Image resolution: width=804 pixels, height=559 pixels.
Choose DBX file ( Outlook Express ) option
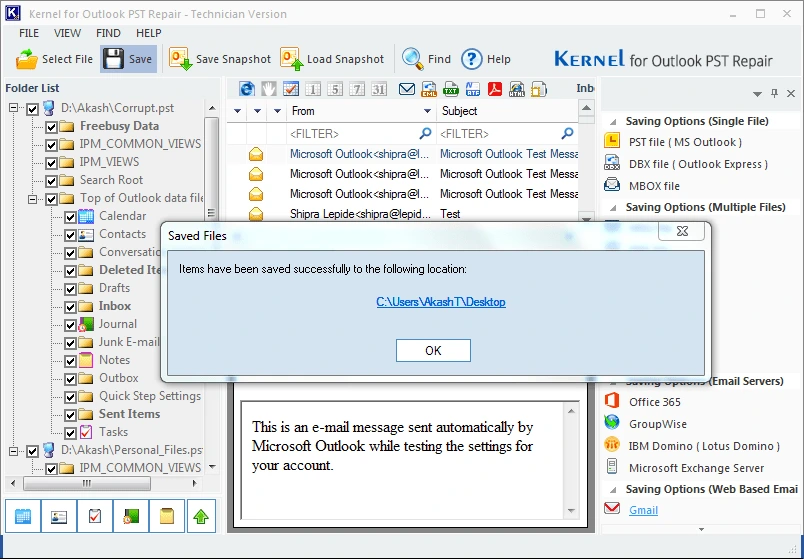[x=686, y=164]
